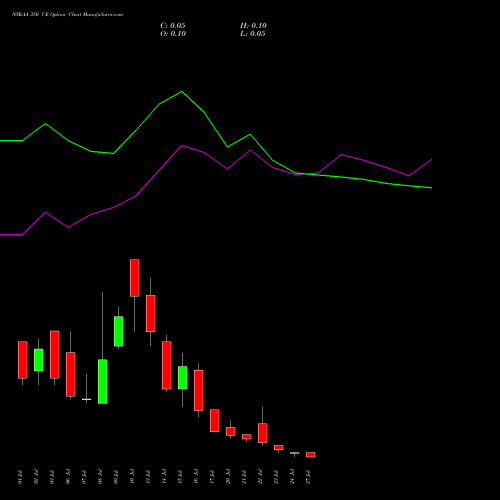Click the green line's highest peak
The width and height of the screenshot is (500, 500).
[182, 91]
